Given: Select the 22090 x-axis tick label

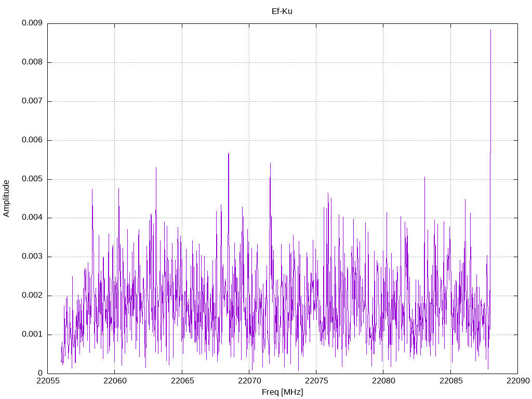Looking at the screenshot, I should click(x=517, y=382).
